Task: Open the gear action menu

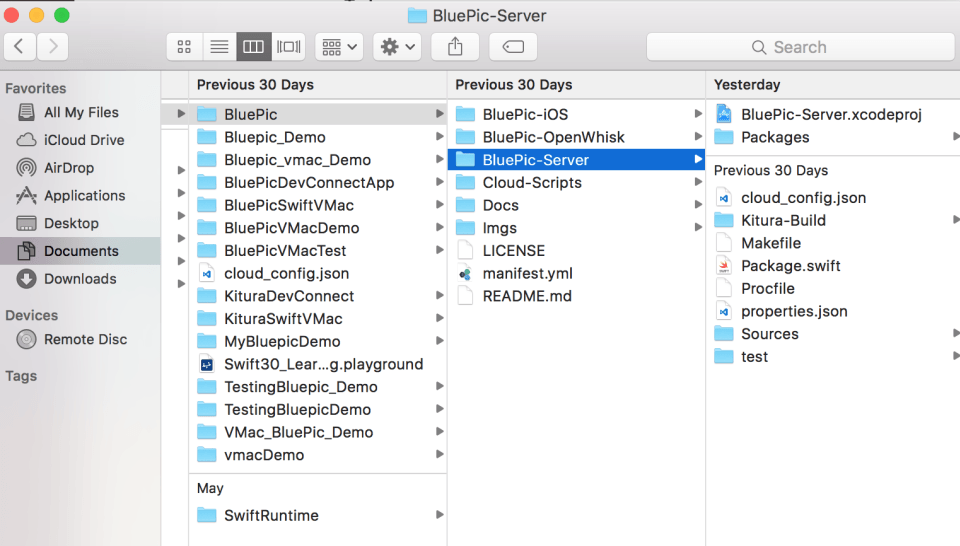Action: (397, 47)
